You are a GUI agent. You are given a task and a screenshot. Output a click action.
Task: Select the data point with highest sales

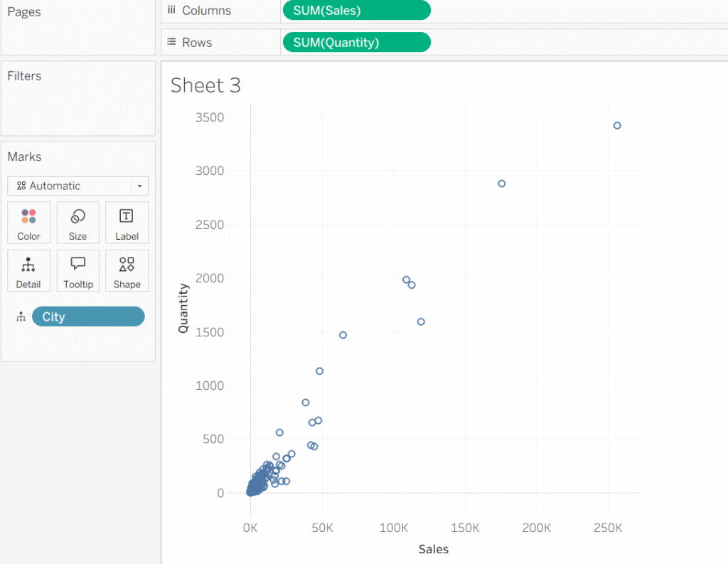[617, 126]
